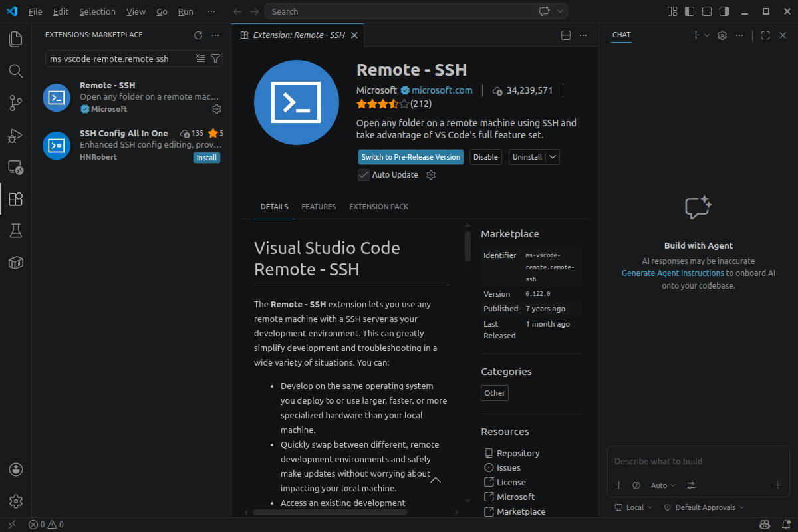Open the new chat dropdown chevron
The height and width of the screenshot is (532, 798).
tap(707, 35)
